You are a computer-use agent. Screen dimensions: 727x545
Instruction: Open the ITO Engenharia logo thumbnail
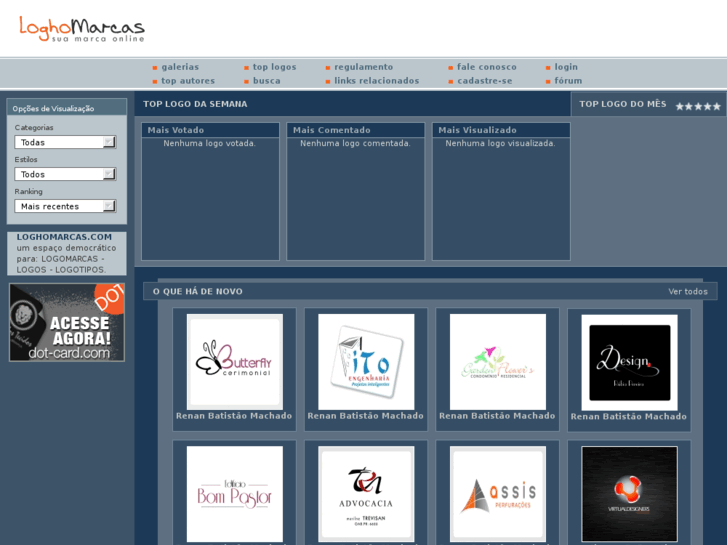tap(366, 362)
